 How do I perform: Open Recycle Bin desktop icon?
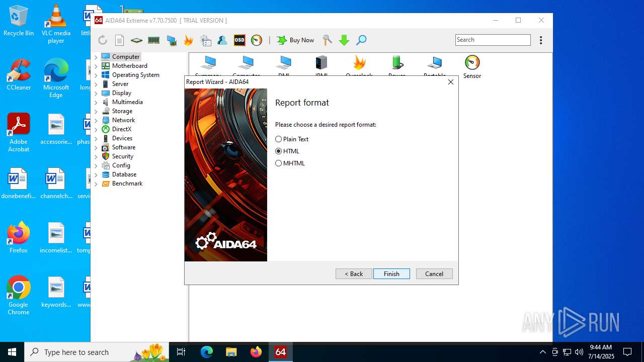pos(19,21)
